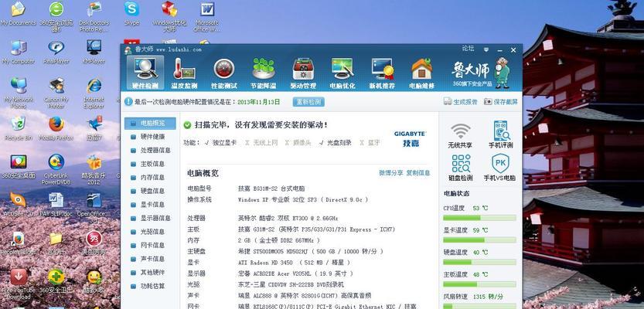Image resolution: width=644 pixels, height=309 pixels.
Task: Click the graphics card text ATI Radeon HD 3450
Action: pyautogui.click(x=265, y=262)
